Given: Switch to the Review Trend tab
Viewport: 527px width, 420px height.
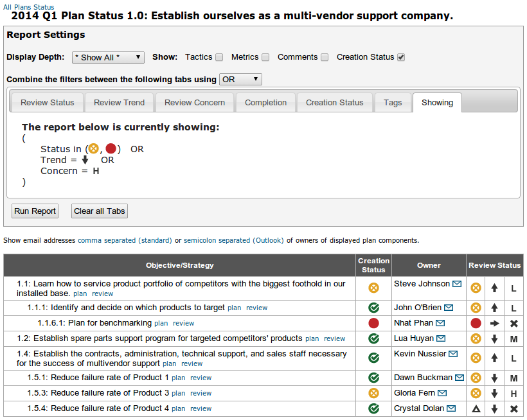Looking at the screenshot, I should (119, 102).
